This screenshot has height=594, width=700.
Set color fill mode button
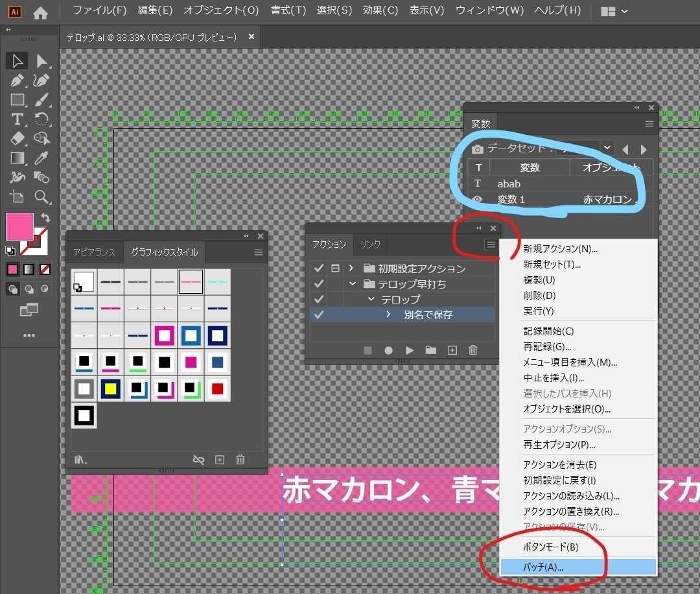(12, 269)
